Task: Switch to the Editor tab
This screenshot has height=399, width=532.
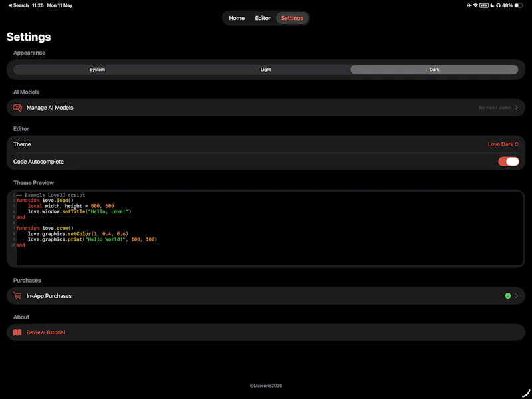Action: 263,18
